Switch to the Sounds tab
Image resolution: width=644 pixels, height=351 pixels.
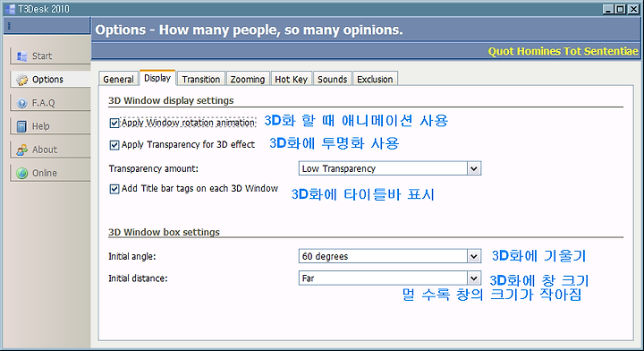(x=332, y=79)
